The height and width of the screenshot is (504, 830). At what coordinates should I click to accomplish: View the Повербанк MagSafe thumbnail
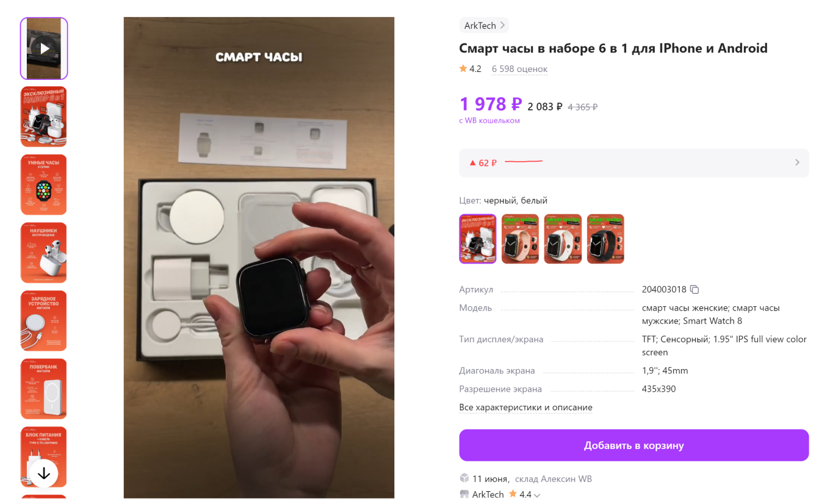(x=44, y=389)
